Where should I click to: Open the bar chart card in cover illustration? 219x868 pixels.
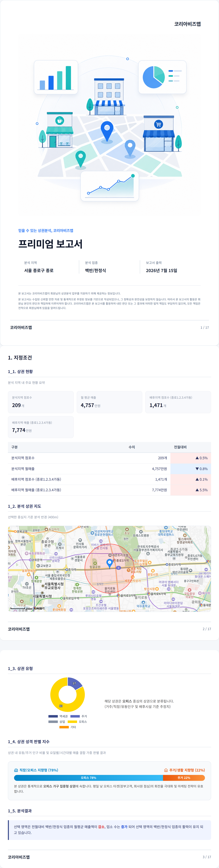(x=56, y=77)
